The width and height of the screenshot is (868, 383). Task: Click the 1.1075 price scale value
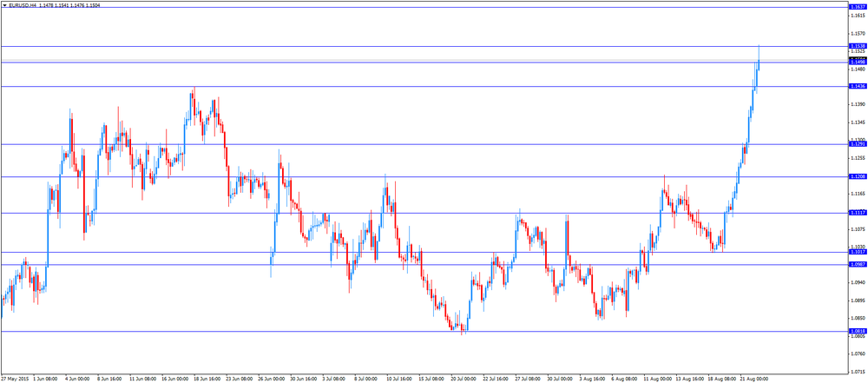858,229
